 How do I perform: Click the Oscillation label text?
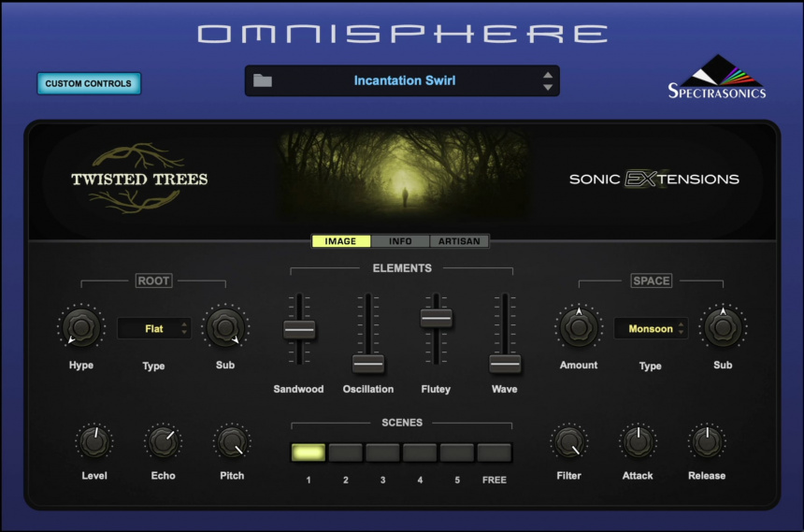(x=368, y=389)
